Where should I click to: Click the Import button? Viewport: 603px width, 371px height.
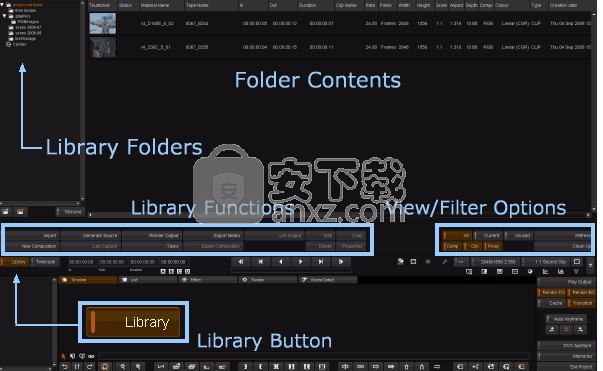tap(32, 235)
